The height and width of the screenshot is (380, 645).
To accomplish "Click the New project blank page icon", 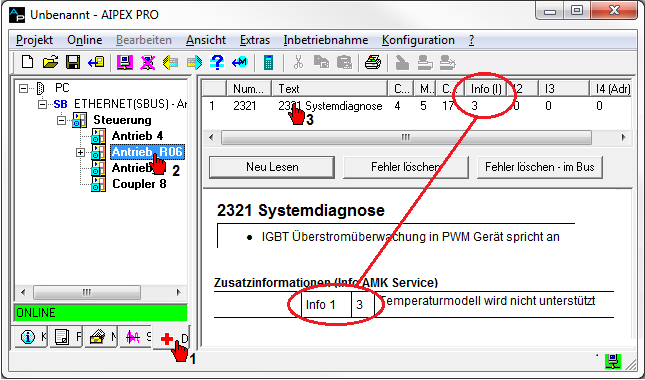I will [28, 62].
